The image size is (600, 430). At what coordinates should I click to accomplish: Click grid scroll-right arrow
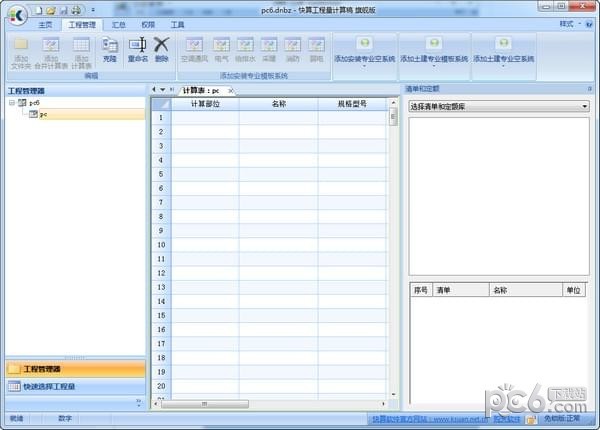click(383, 404)
